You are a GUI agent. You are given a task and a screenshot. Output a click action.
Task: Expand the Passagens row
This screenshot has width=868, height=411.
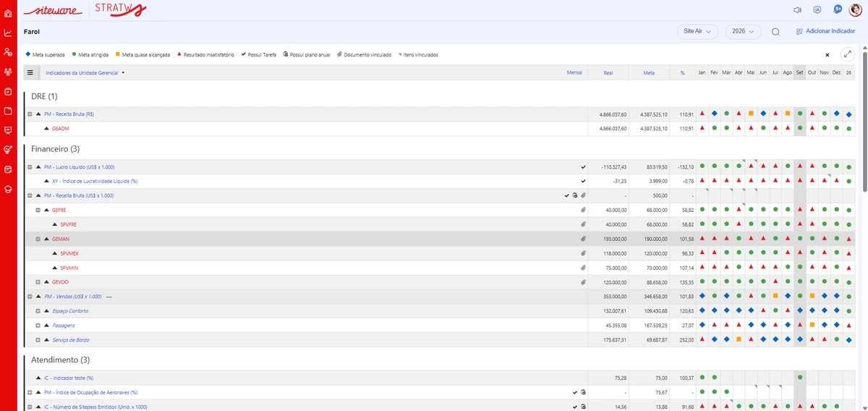pyautogui.click(x=38, y=326)
